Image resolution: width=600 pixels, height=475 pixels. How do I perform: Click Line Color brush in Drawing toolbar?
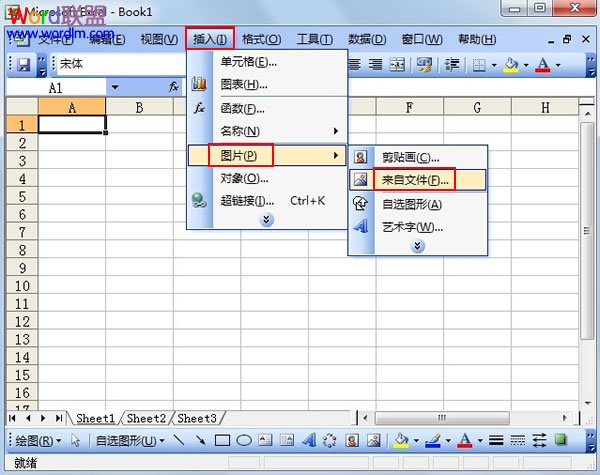click(433, 441)
